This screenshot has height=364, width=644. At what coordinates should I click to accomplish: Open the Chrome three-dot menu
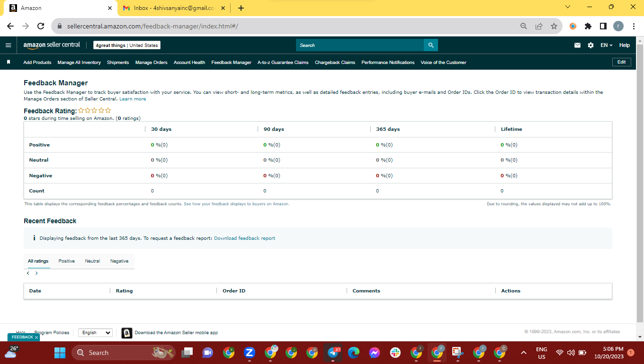(x=634, y=26)
